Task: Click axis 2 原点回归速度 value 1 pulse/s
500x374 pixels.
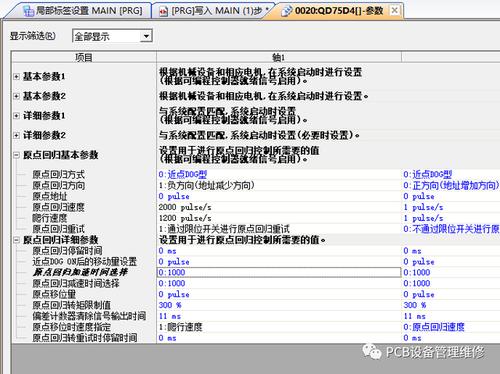Action: coord(423,207)
